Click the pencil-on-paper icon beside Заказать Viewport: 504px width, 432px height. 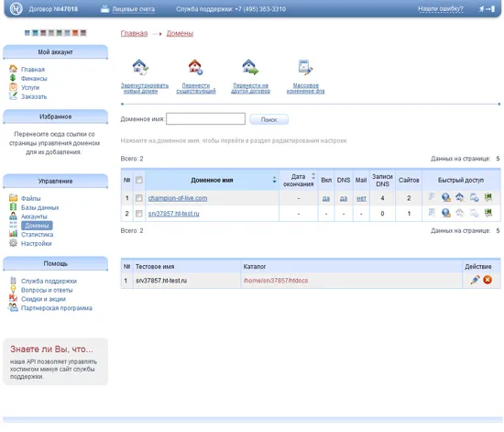coord(13,96)
